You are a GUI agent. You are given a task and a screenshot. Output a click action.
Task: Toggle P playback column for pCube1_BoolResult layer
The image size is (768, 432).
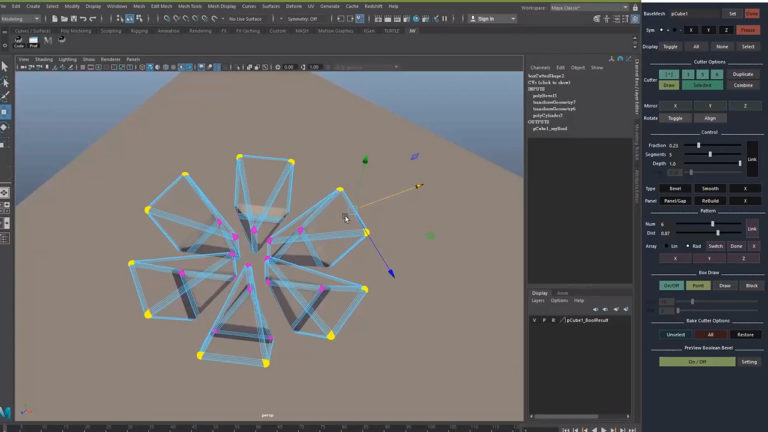click(544, 320)
